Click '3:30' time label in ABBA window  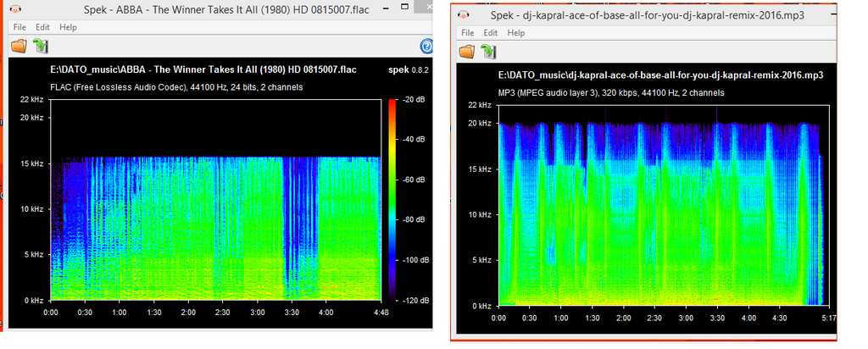click(x=292, y=313)
